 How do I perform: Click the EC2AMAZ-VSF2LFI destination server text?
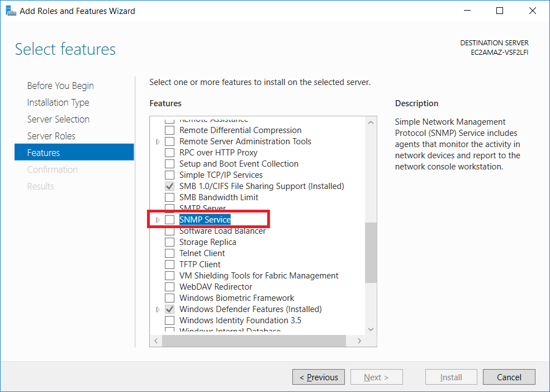click(x=500, y=53)
